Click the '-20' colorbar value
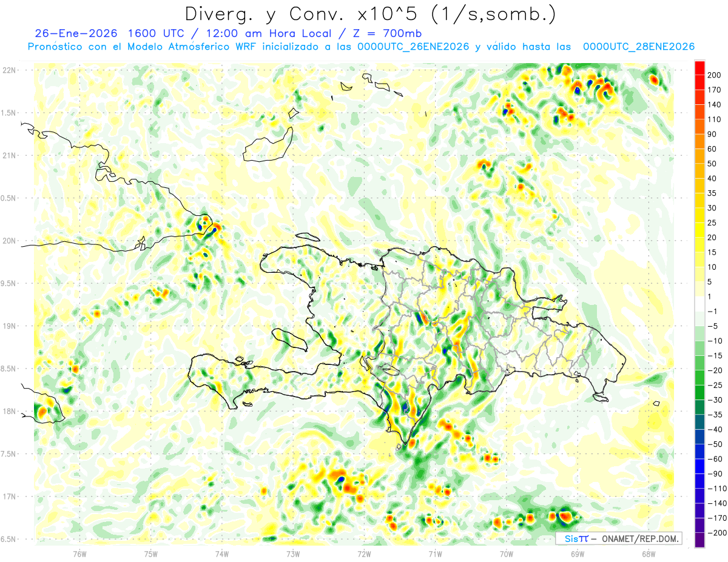This screenshot has height=562, width=728. [715, 370]
